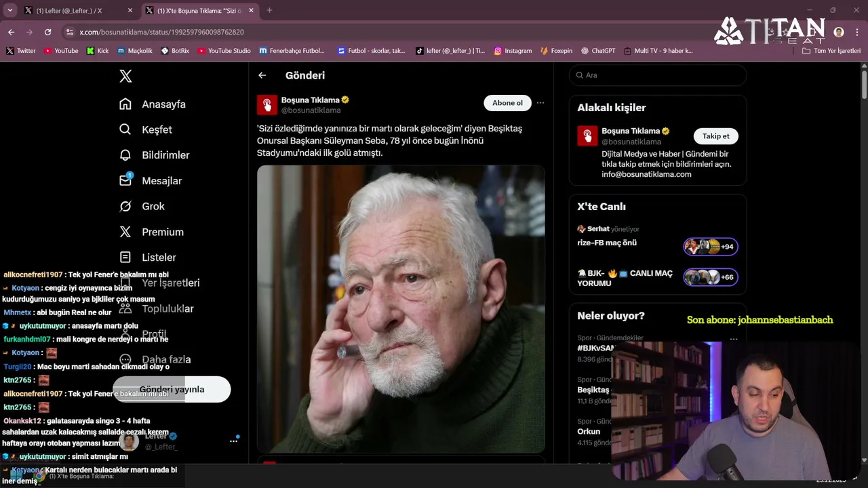This screenshot has height=488, width=868.
Task: Open Anasayfa home icon
Action: click(x=125, y=104)
